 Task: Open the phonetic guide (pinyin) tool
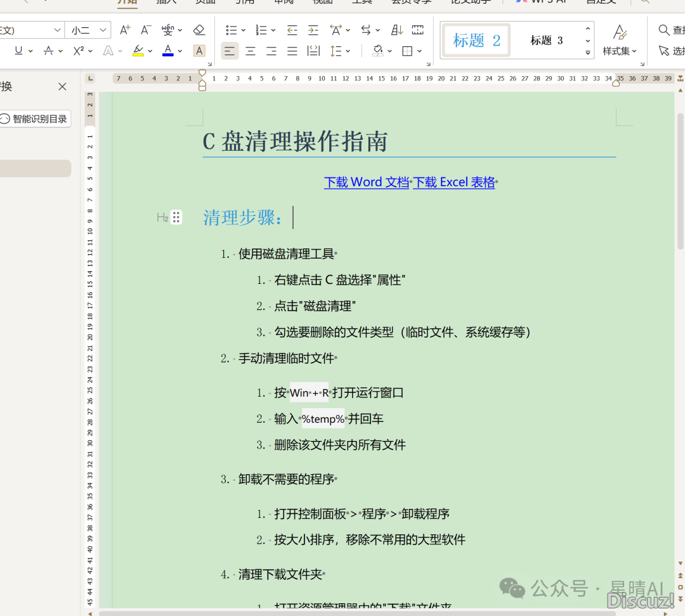click(x=167, y=30)
